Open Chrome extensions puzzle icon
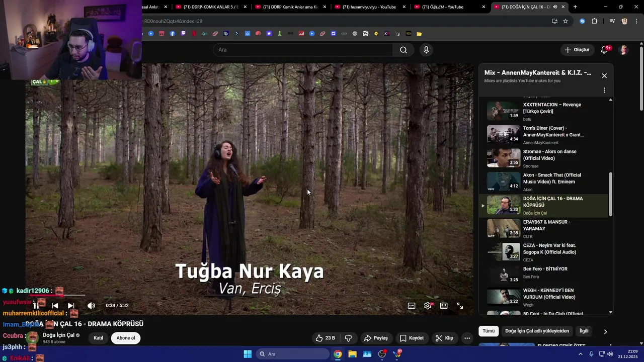The image size is (644, 362). point(594,21)
